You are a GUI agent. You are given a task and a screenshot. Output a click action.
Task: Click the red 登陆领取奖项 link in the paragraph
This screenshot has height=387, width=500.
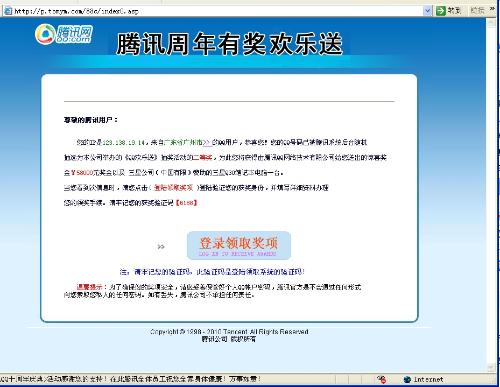(x=173, y=188)
